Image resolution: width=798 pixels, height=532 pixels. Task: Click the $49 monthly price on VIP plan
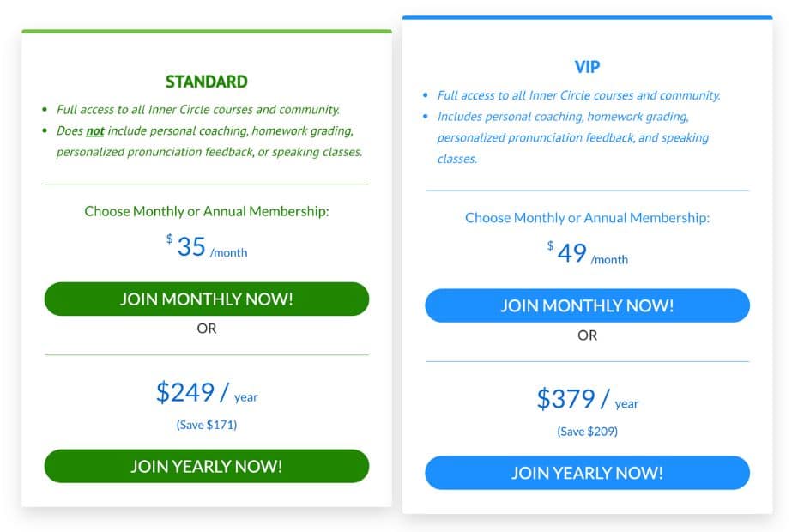coord(586,253)
